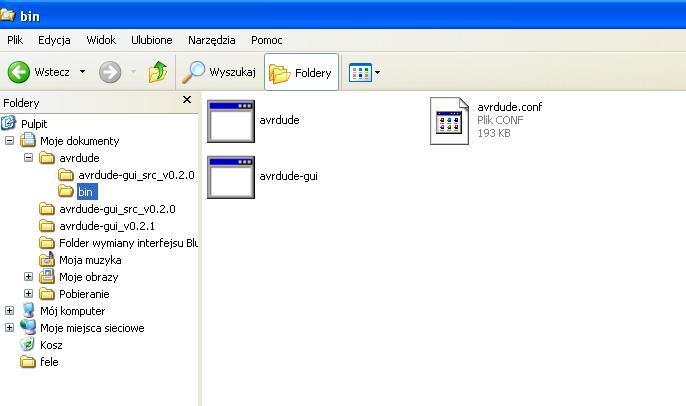
Task: Click the Kosz recycle bin icon
Action: coord(28,345)
